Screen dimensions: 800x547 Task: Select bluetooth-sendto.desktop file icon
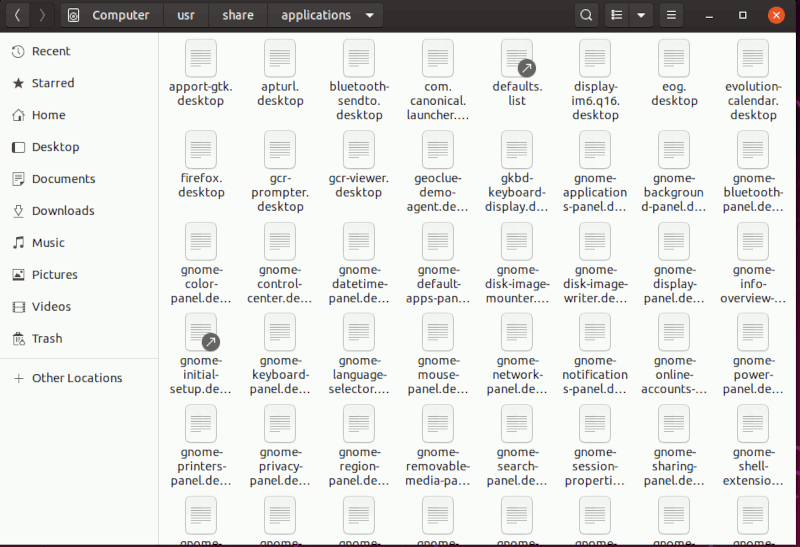[x=359, y=58]
